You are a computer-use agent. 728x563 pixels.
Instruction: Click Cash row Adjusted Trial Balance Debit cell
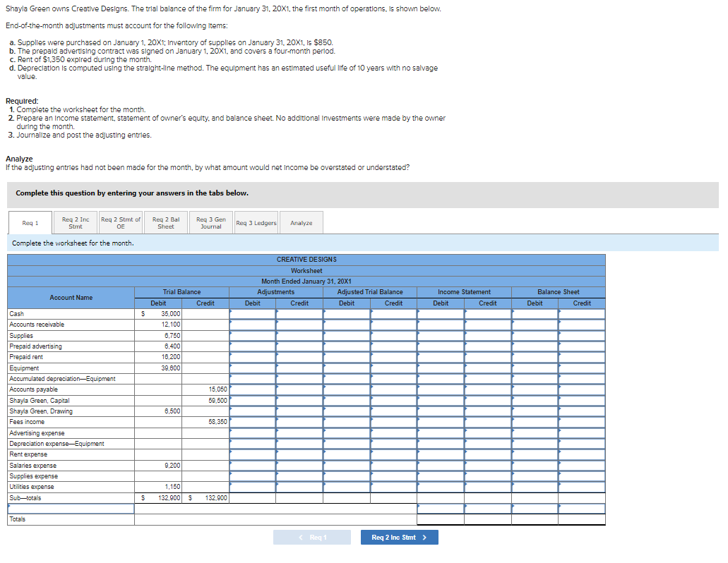[x=347, y=314]
